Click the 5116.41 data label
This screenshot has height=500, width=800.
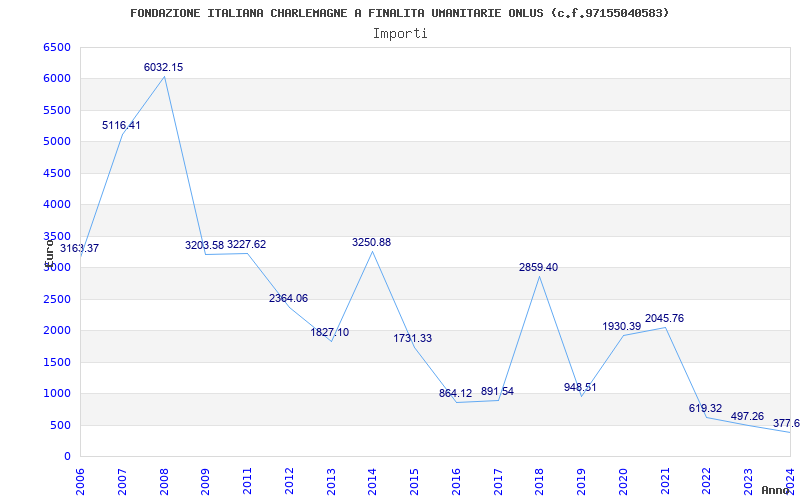coord(121,125)
